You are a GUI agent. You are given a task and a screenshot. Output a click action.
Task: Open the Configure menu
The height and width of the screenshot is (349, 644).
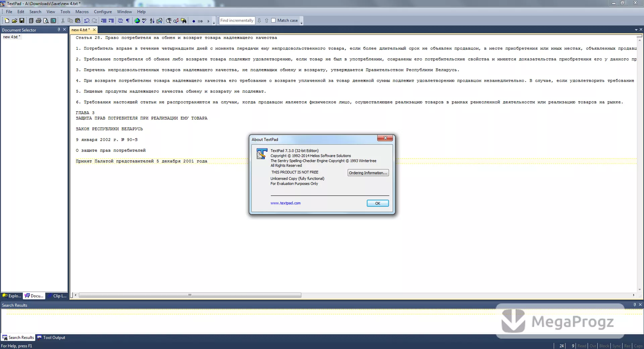[x=103, y=12]
